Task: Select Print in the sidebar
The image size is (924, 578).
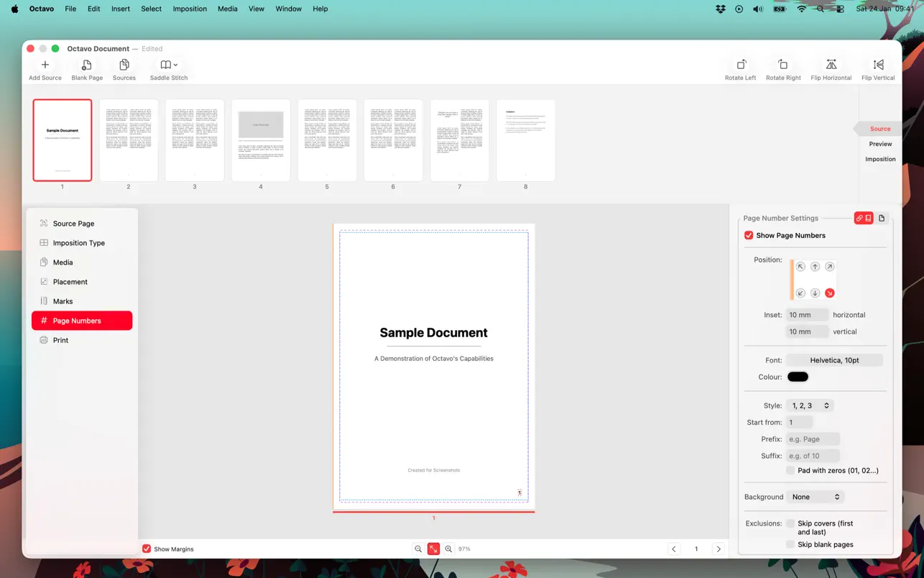Action: click(x=61, y=340)
